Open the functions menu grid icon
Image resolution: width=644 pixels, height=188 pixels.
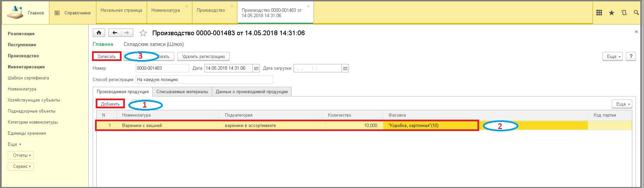point(599,13)
